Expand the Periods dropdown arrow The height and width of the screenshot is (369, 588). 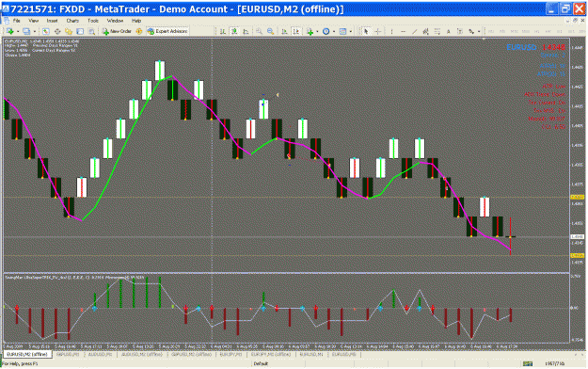(334, 31)
